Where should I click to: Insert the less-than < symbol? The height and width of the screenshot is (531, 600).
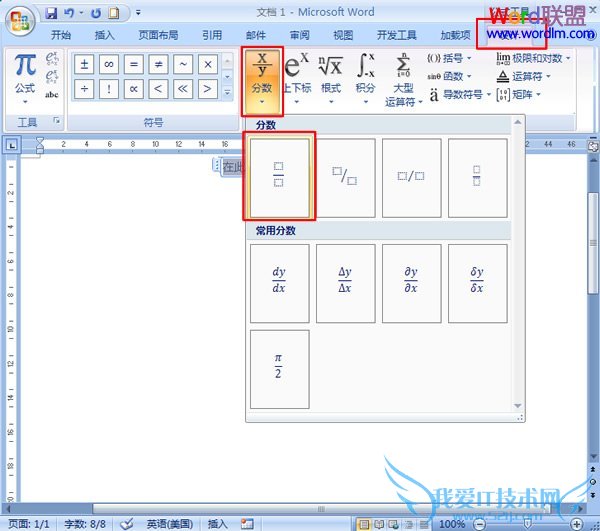(158, 89)
